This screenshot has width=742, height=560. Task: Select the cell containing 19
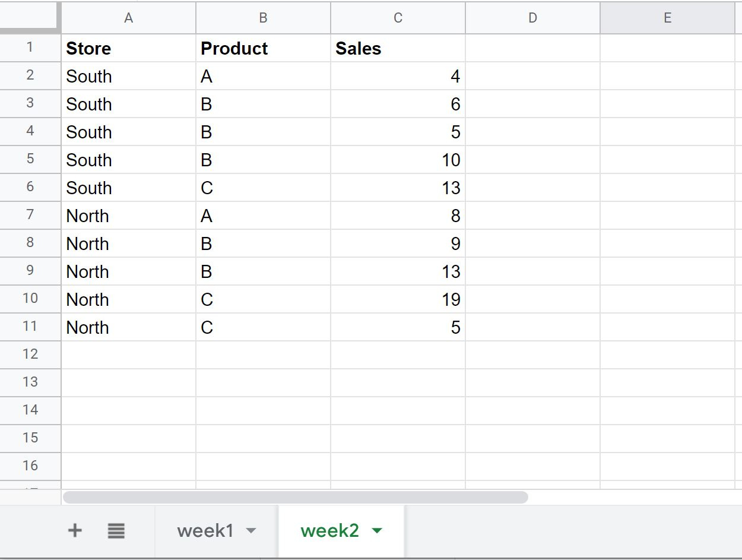click(397, 299)
